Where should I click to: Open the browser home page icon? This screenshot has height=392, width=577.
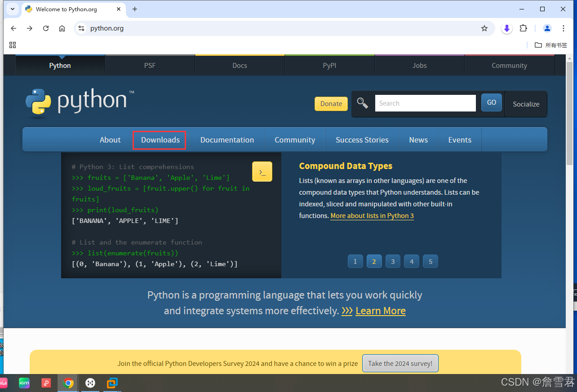click(62, 28)
